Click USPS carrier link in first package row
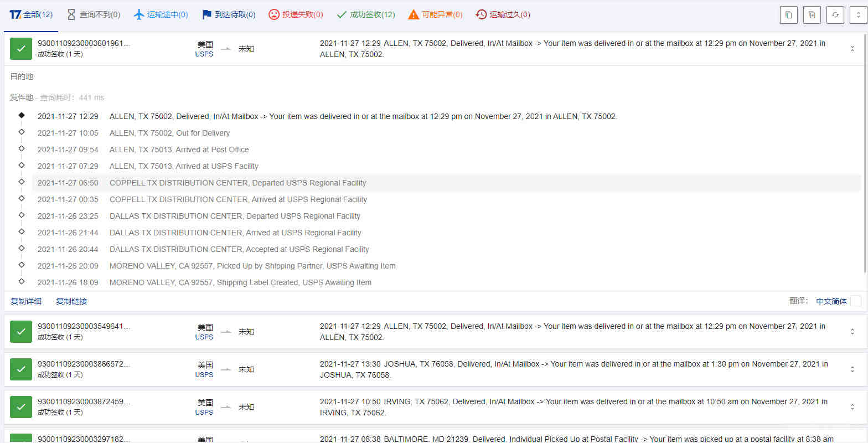Image resolution: width=868 pixels, height=443 pixels. 204,54
